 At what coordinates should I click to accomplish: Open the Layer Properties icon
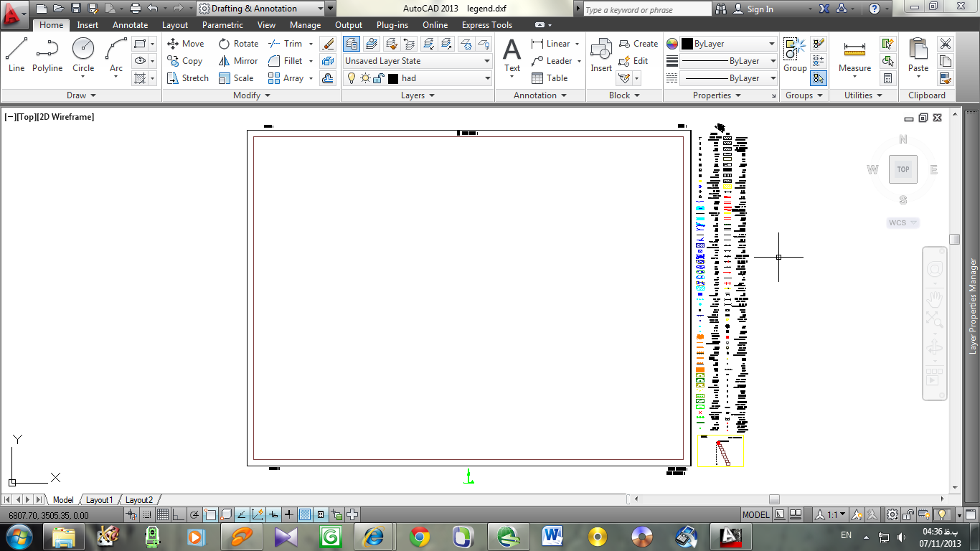(x=352, y=44)
